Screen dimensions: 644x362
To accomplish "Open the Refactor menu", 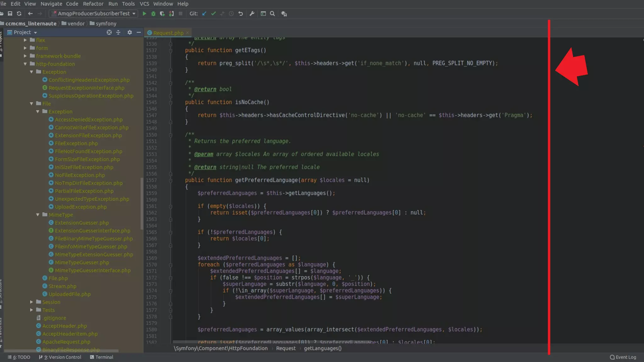I will click(93, 4).
